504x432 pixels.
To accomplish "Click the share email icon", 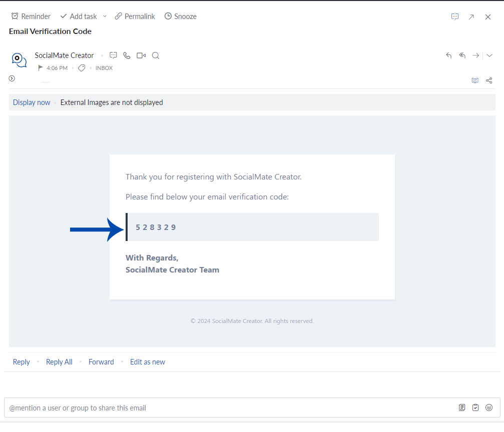I will click(x=489, y=80).
